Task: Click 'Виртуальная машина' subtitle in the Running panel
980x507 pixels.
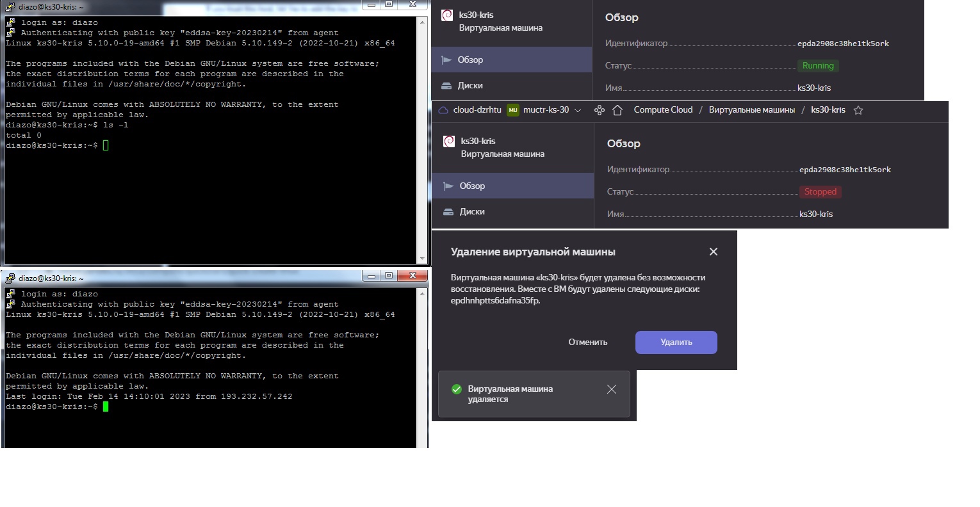Action: point(500,28)
